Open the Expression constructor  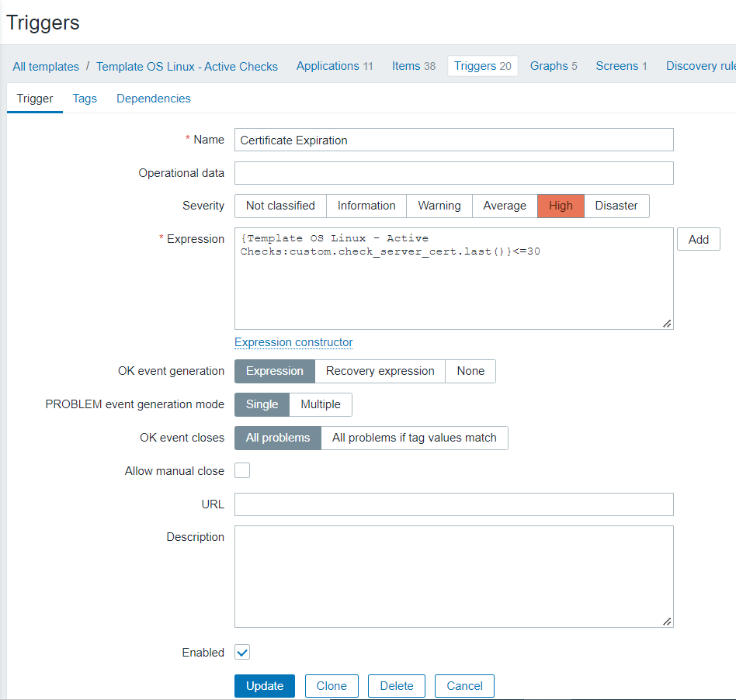[293, 342]
